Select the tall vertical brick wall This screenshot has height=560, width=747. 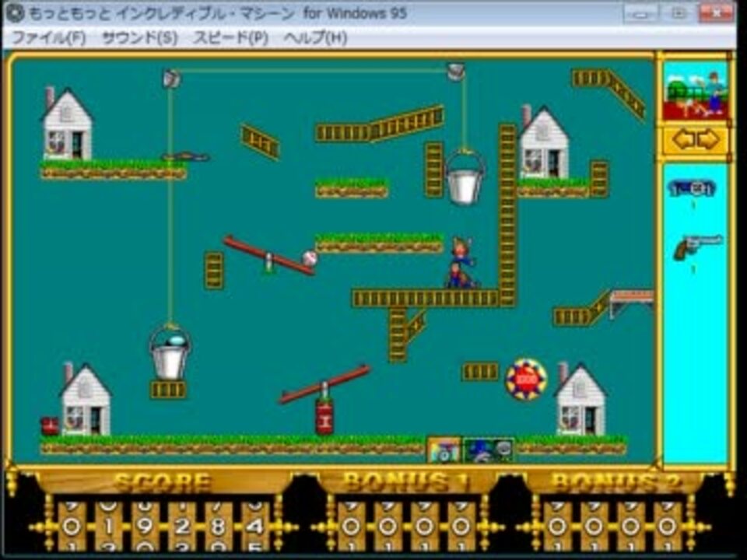coord(507,215)
